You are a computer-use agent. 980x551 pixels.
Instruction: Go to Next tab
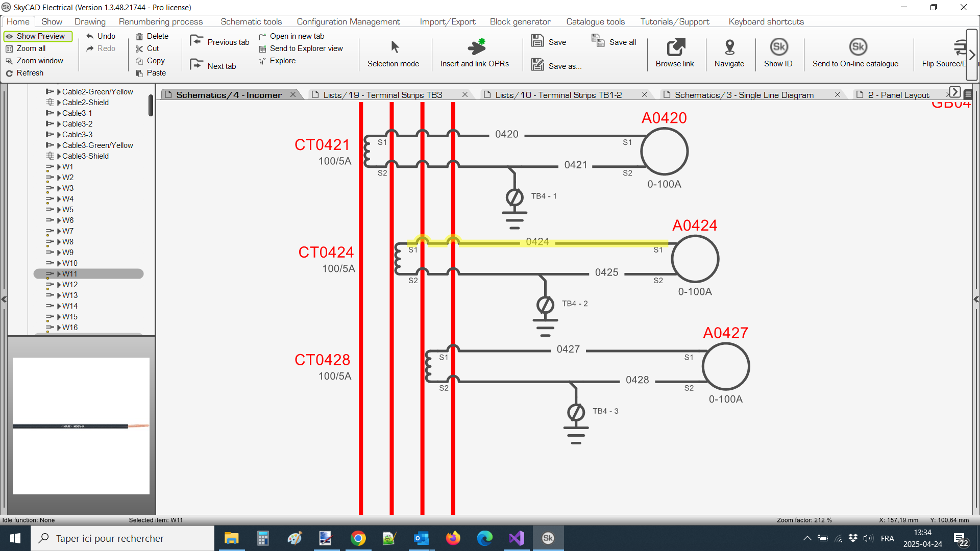pos(213,66)
